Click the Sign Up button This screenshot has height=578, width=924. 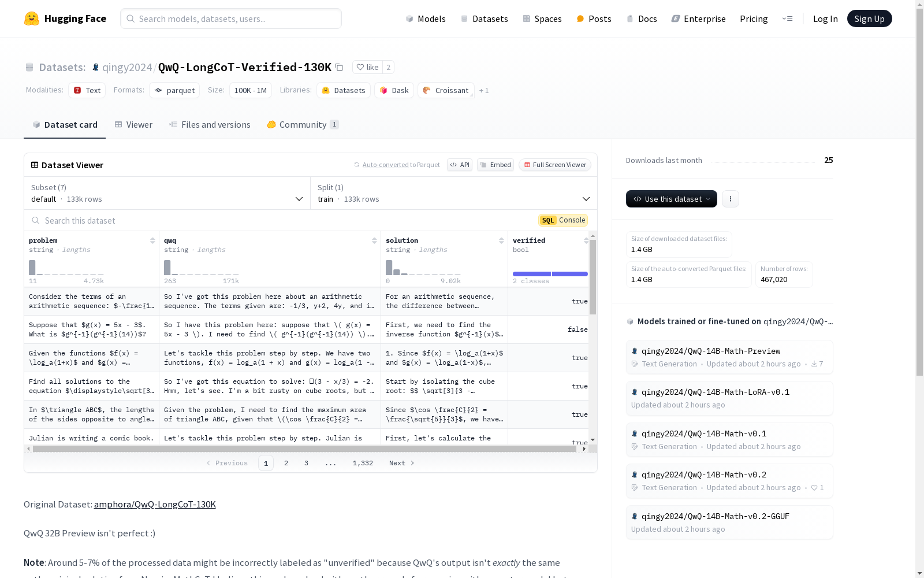(869, 18)
